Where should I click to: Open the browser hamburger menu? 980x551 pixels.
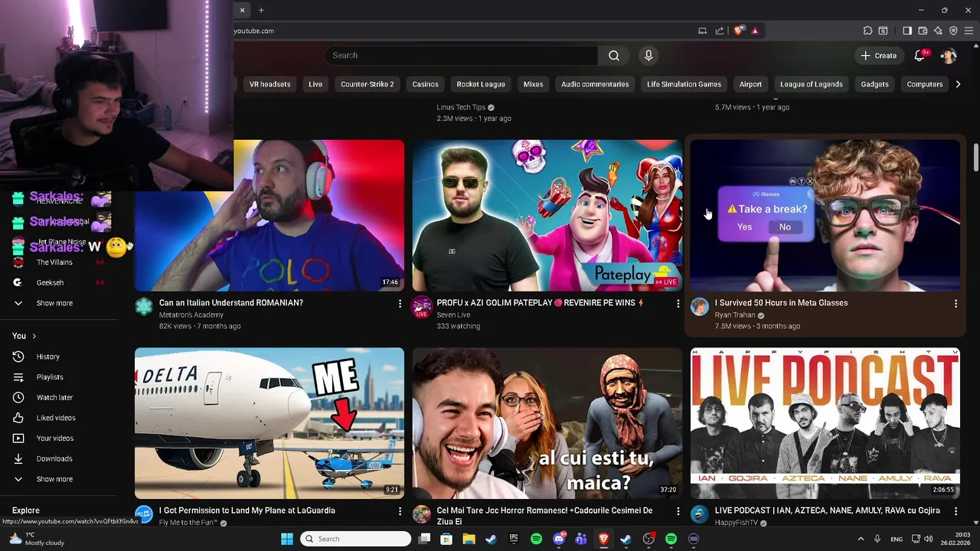point(969,31)
